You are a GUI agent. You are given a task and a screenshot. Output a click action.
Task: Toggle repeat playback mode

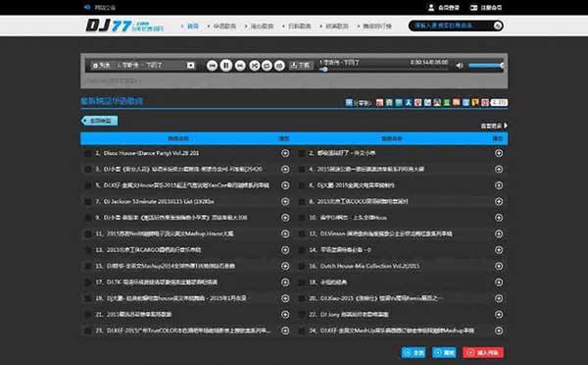click(267, 66)
